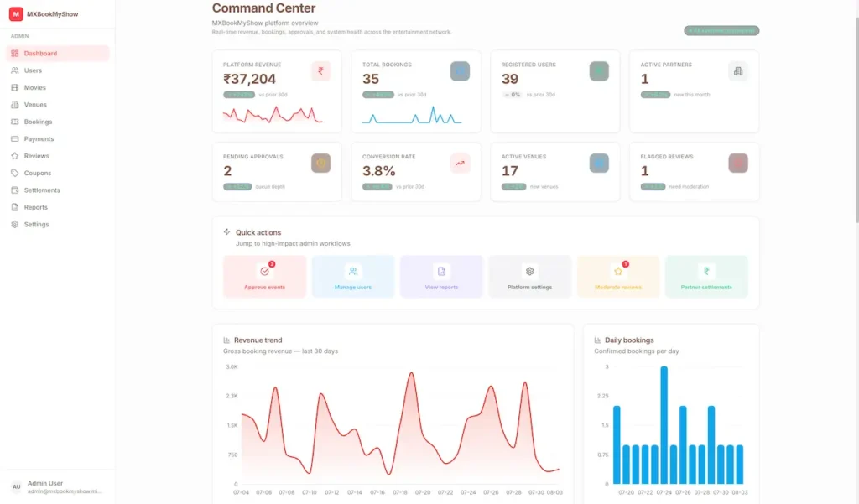Viewport: 859px width, 504px height.
Task: Open Partner settlements rupee tile
Action: (706, 277)
